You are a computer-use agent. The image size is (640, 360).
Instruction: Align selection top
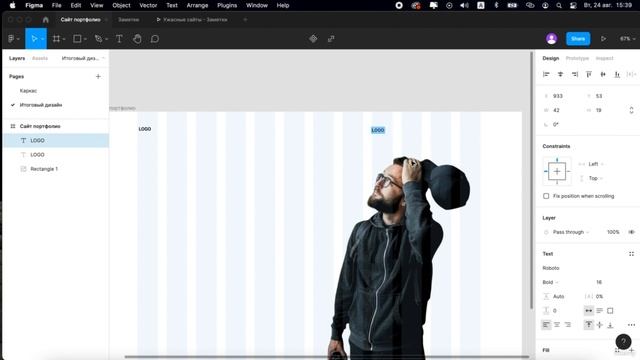coord(589,74)
